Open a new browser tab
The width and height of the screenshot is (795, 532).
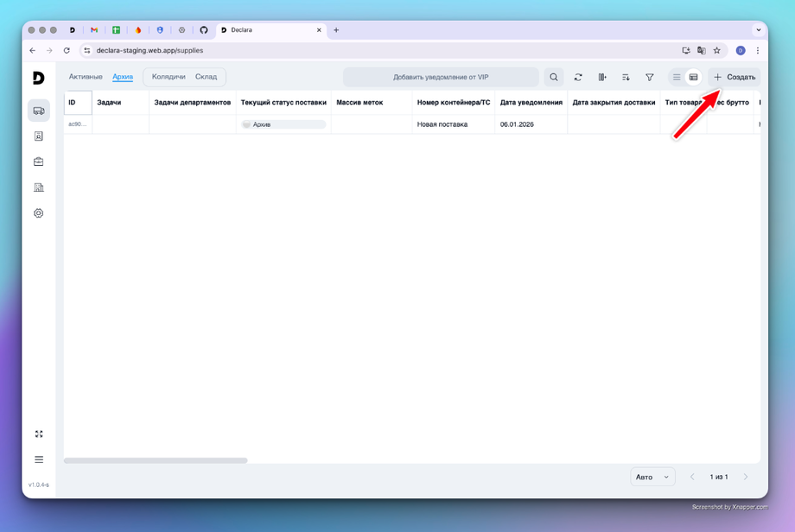(x=336, y=30)
